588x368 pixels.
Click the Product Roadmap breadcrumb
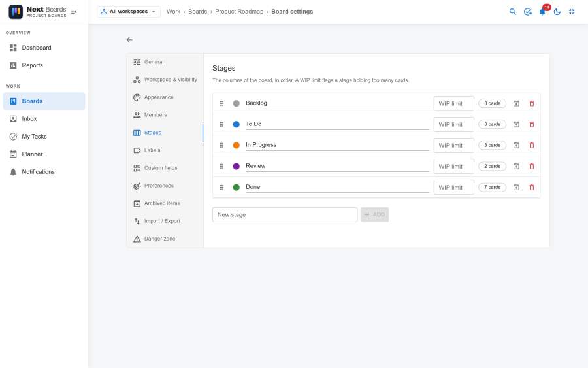(x=239, y=12)
